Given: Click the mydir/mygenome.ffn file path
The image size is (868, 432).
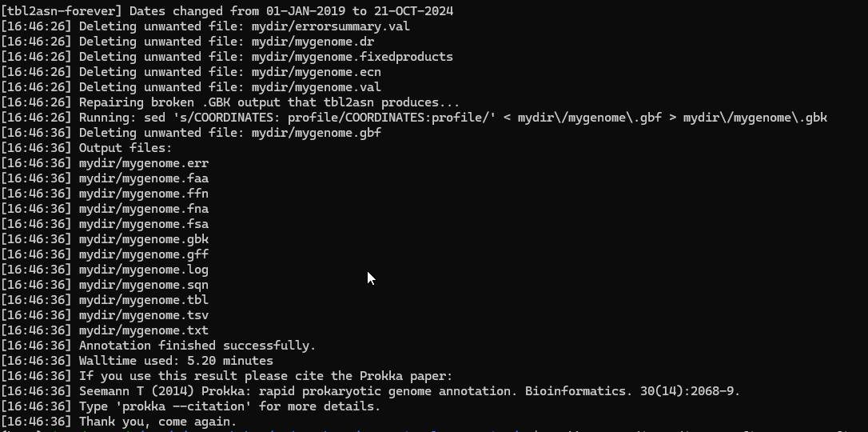Looking at the screenshot, I should (x=144, y=194).
